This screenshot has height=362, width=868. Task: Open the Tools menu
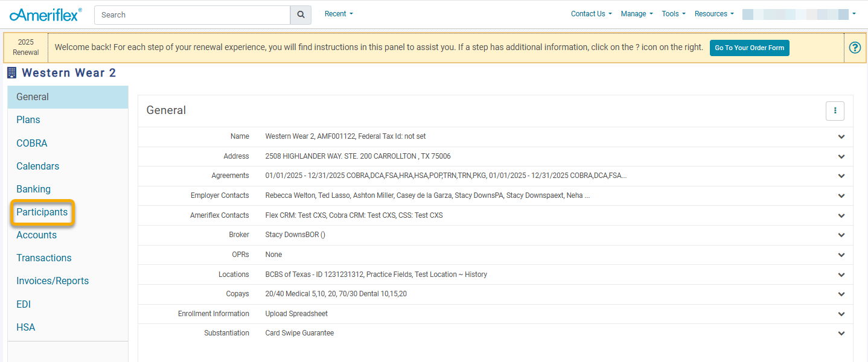pyautogui.click(x=673, y=14)
